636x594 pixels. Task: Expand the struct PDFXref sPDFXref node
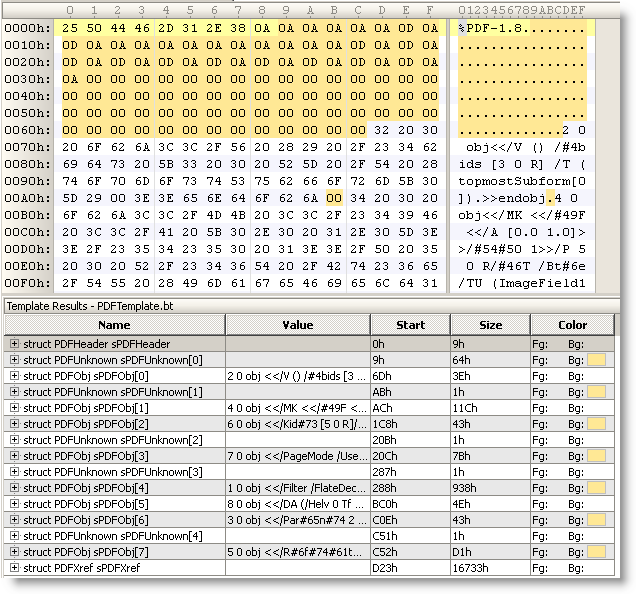point(15,567)
